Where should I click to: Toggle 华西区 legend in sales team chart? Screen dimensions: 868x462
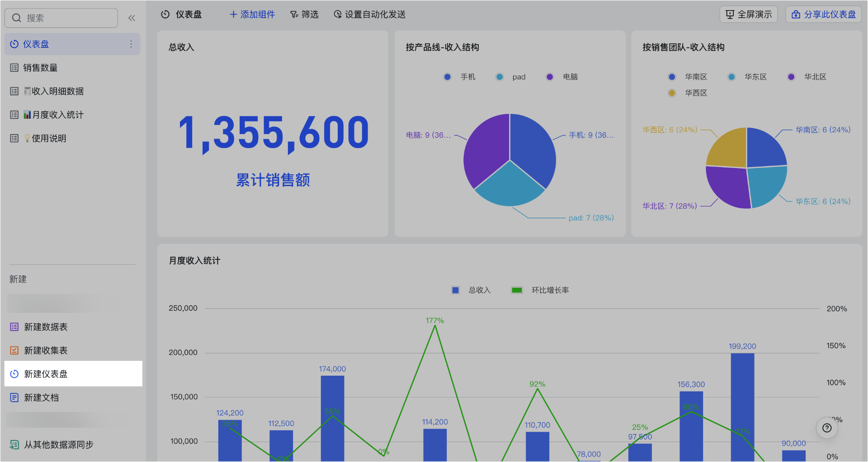tap(688, 93)
